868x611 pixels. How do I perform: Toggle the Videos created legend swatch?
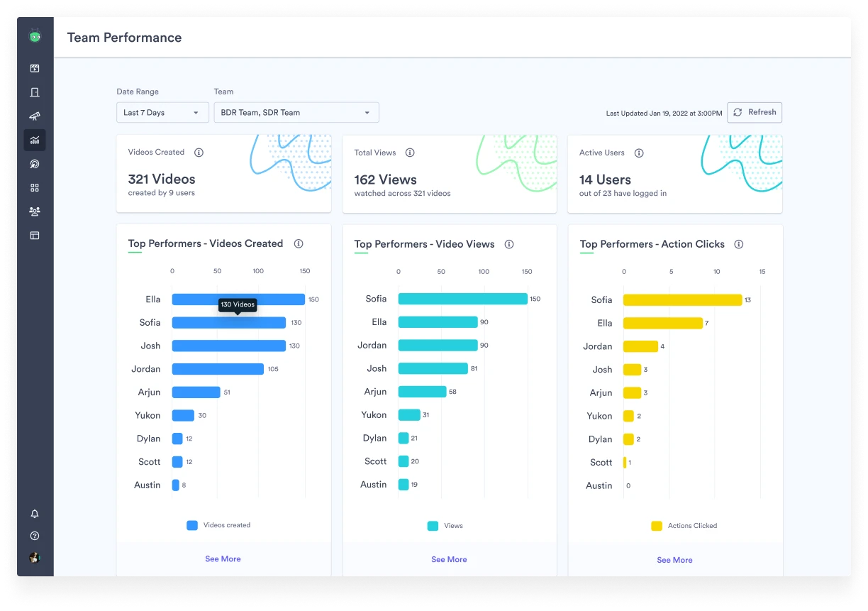click(x=192, y=526)
